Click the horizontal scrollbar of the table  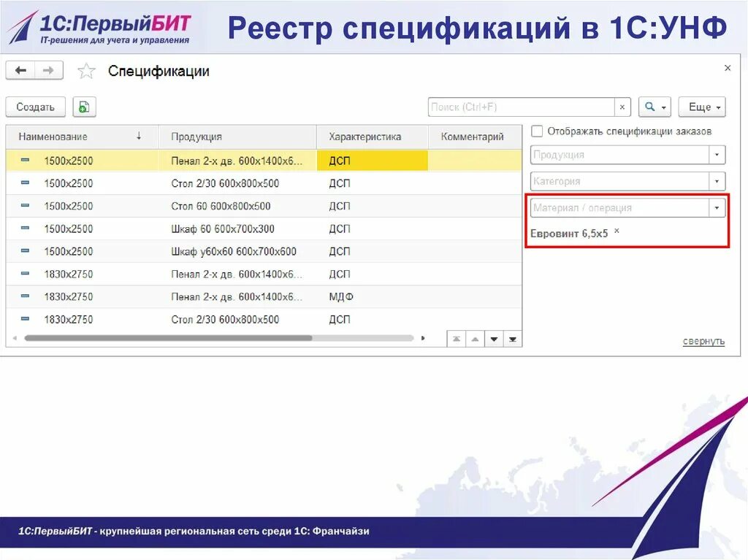click(x=168, y=338)
